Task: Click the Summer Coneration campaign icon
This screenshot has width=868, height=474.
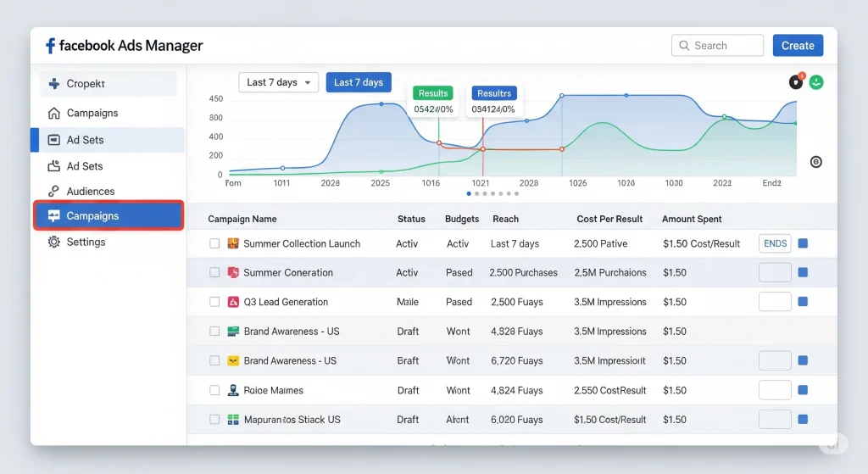Action: point(233,272)
